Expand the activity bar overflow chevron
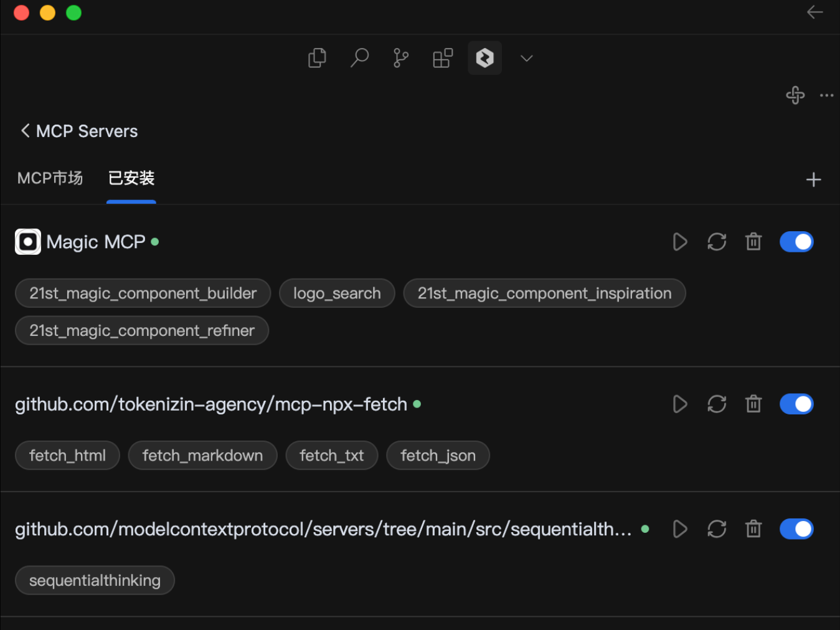Screen dimensions: 840x630 tap(527, 58)
